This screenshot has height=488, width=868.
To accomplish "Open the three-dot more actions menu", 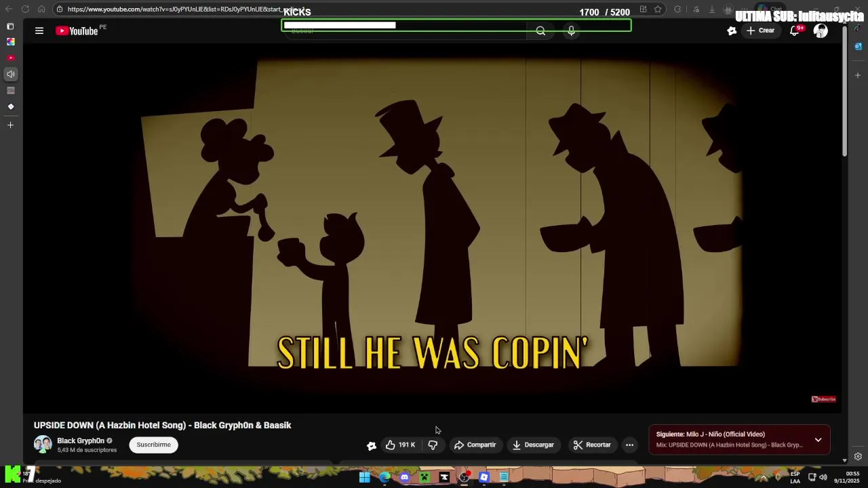I will coord(629,445).
